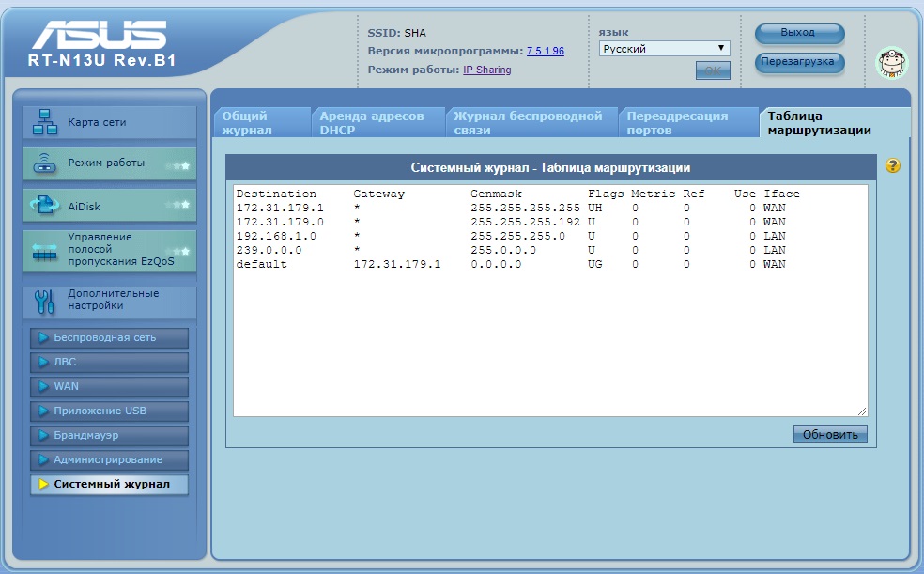This screenshot has width=924, height=574.
Task: Click the wrench tools icon for Дополнительные настройки
Action: [45, 302]
